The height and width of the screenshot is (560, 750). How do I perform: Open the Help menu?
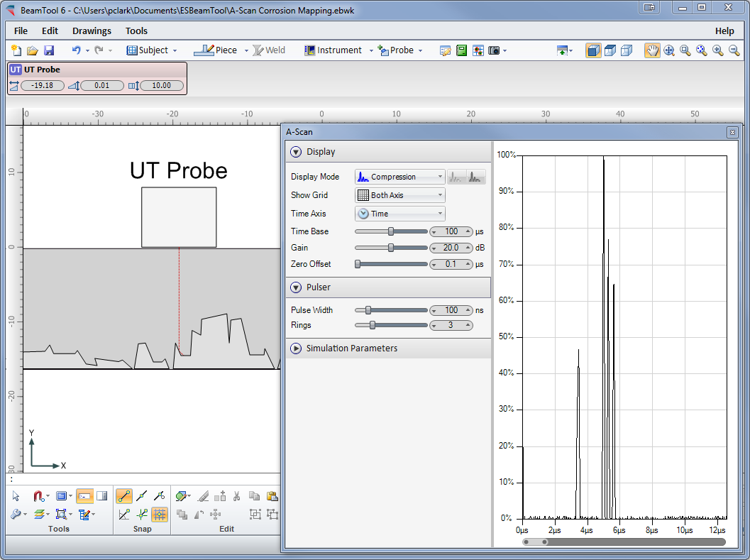[x=724, y=31]
